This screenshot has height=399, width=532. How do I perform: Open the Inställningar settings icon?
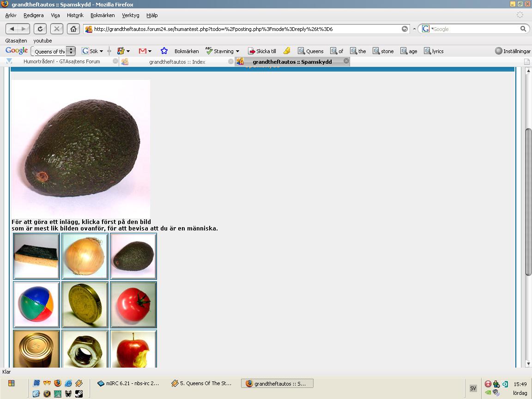[x=512, y=51]
